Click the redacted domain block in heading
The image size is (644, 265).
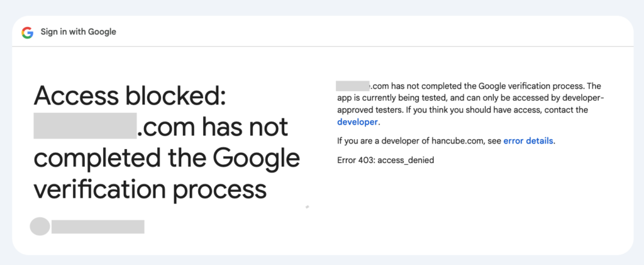tap(86, 125)
